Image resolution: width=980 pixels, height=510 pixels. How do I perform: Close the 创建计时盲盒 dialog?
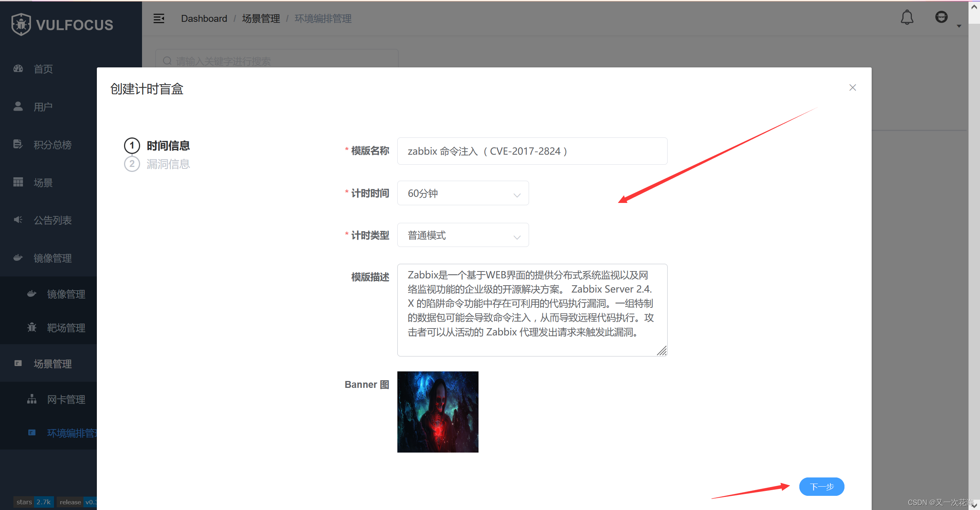853,88
